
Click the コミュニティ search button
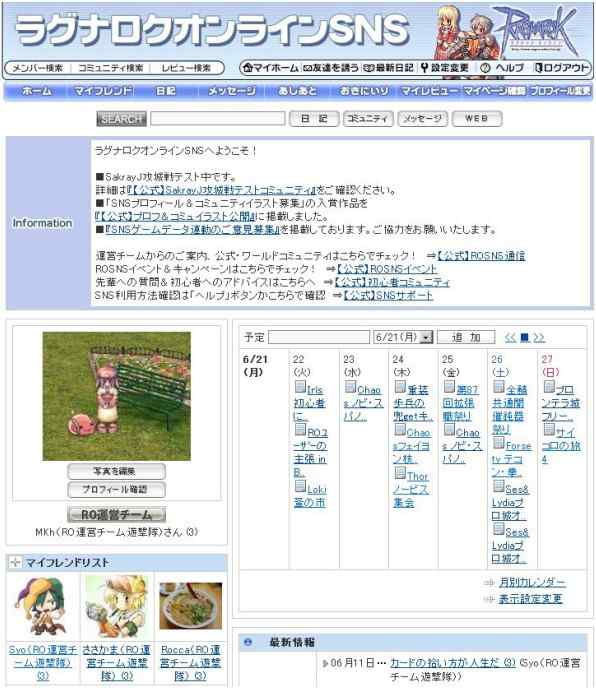[368, 118]
